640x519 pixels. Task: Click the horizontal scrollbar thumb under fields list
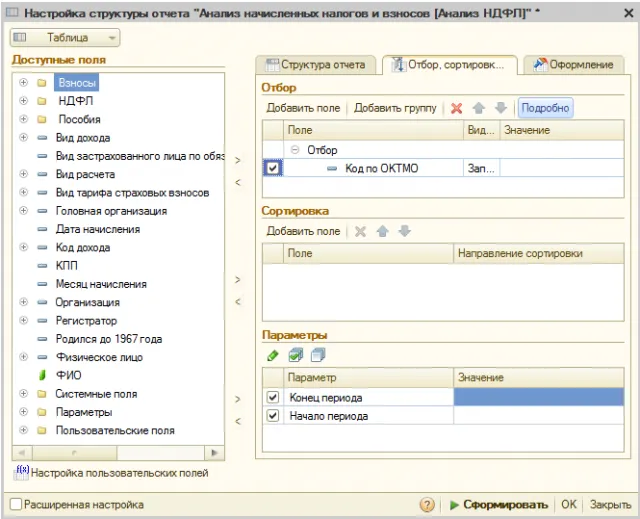(74, 452)
